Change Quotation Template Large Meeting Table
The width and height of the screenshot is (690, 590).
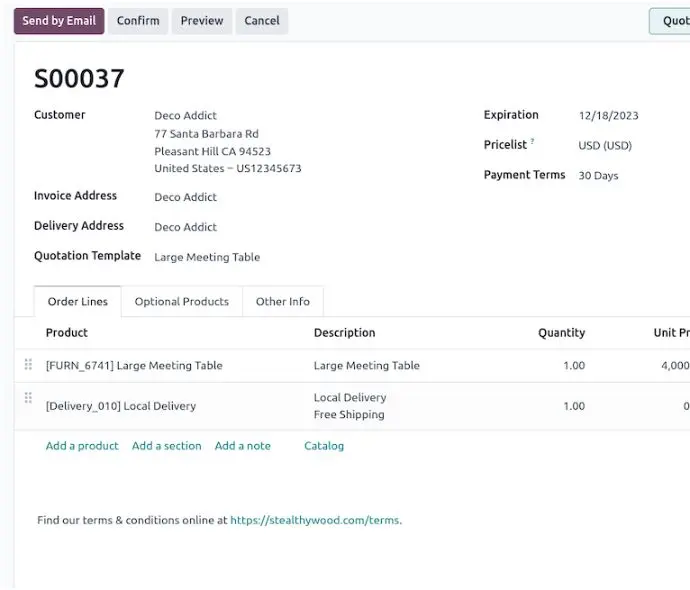pos(207,257)
